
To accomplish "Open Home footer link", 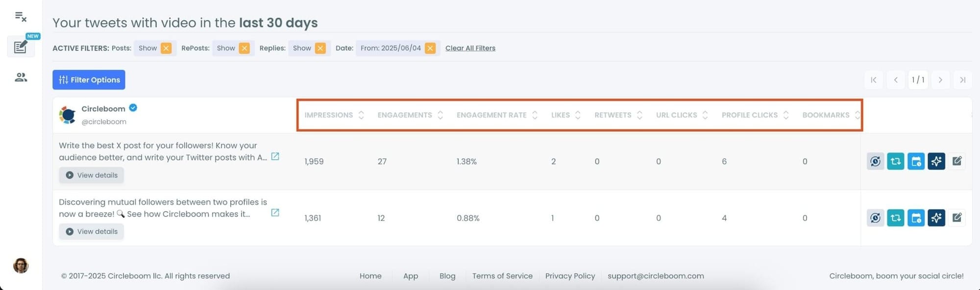I will [370, 276].
